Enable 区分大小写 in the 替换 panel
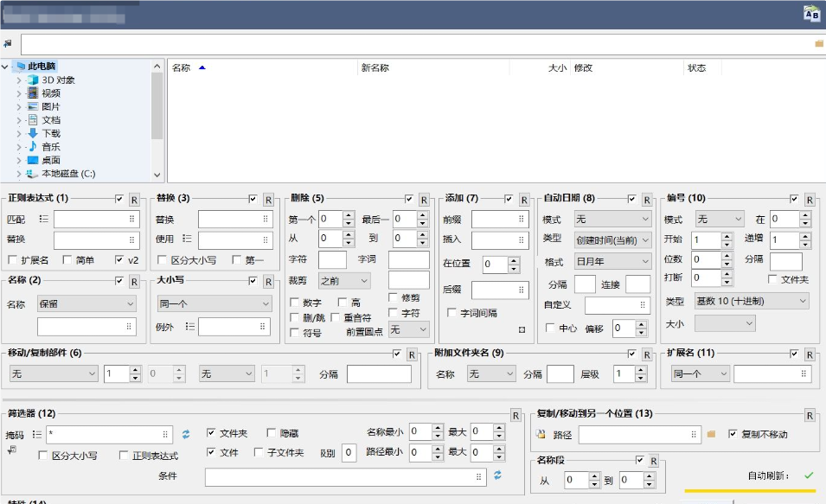Image resolution: width=826 pixels, height=504 pixels. pos(163,259)
